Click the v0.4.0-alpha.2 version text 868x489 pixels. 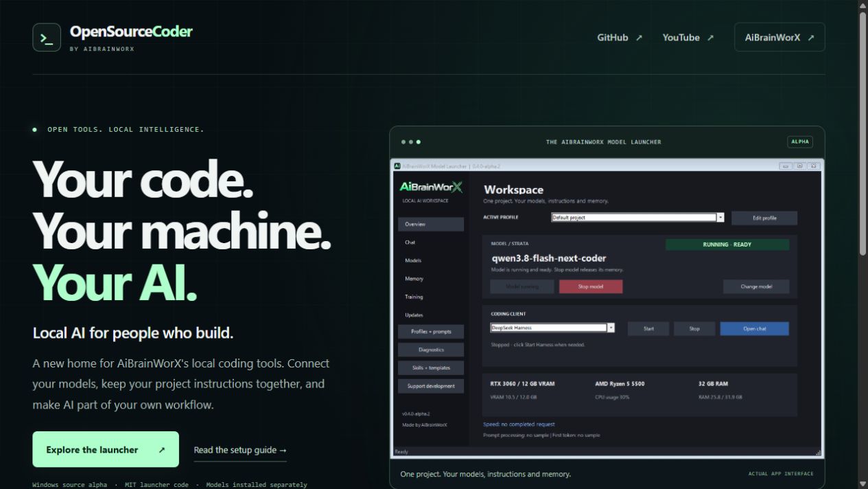(417, 413)
